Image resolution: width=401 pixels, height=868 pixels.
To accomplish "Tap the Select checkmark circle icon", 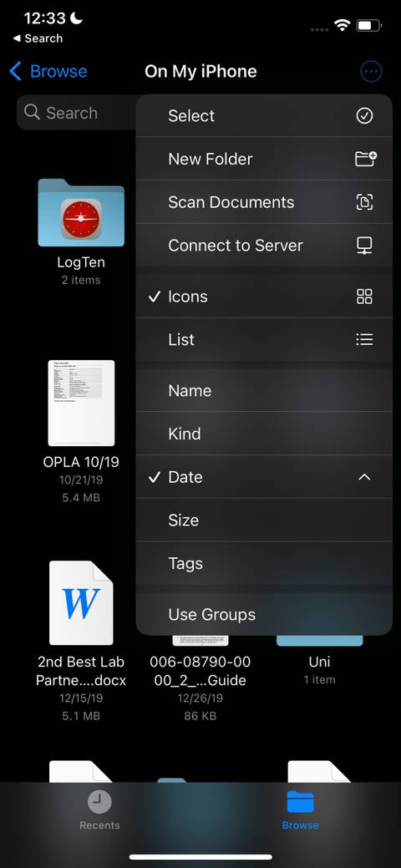I will (364, 115).
